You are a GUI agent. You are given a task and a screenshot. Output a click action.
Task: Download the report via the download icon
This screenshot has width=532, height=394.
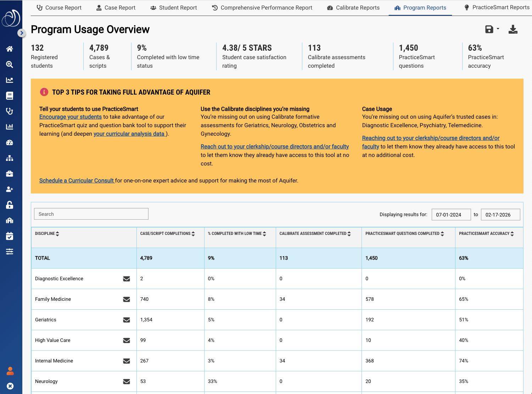point(513,29)
